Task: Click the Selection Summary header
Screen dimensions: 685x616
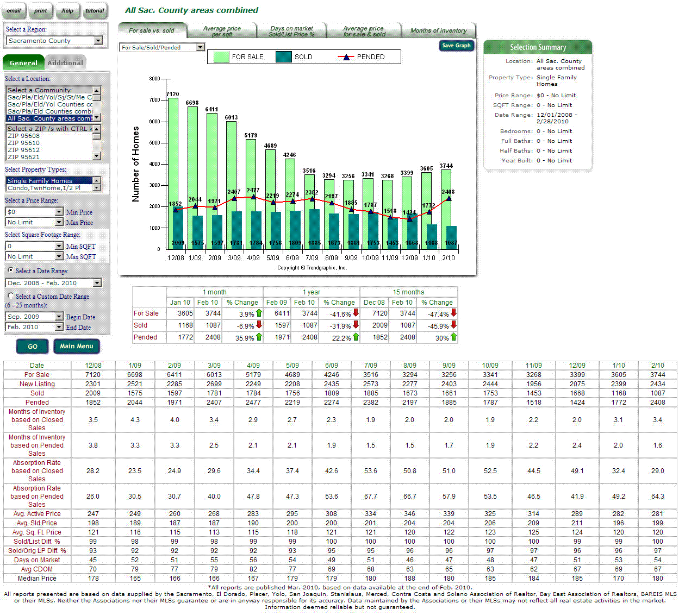Action: click(538, 47)
